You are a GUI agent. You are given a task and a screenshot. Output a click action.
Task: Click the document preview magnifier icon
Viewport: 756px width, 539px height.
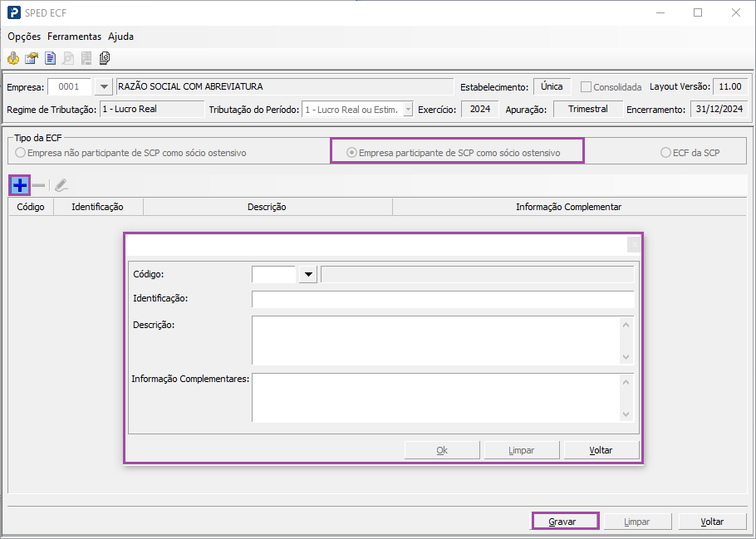pyautogui.click(x=68, y=58)
